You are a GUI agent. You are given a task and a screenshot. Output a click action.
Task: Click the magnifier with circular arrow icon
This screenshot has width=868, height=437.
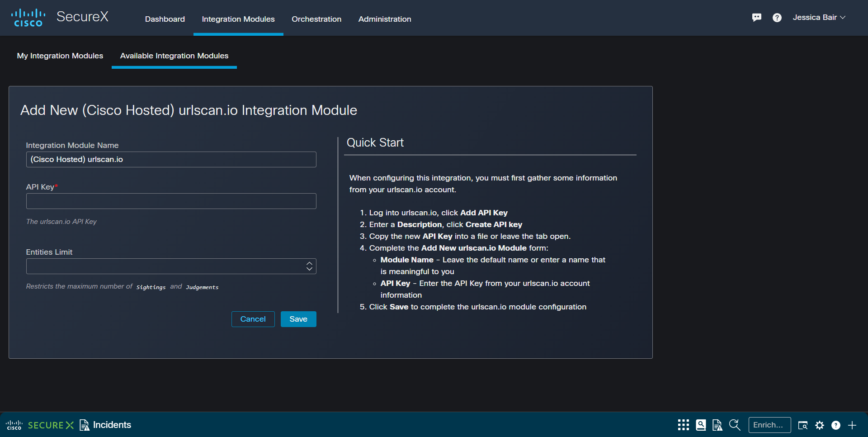click(x=735, y=425)
